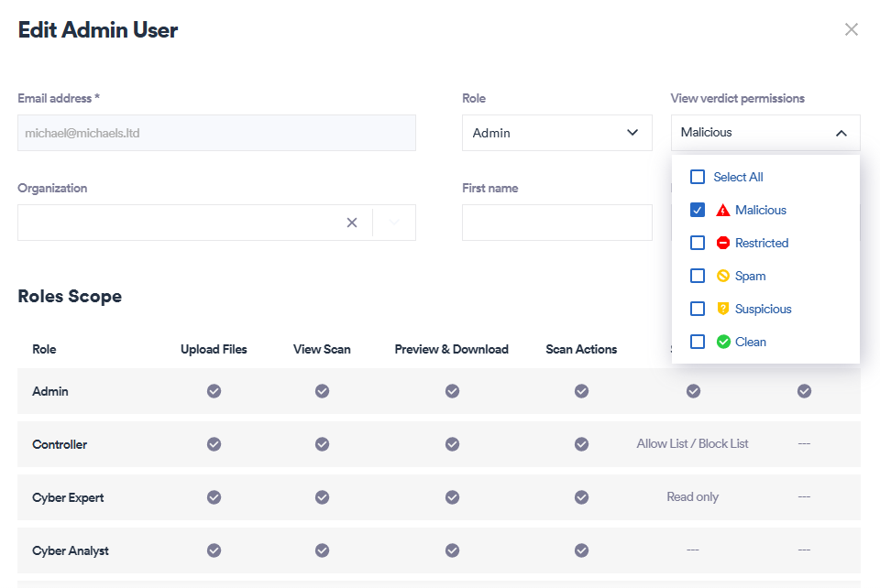Click the green Clean checkmark icon
This screenshot has height=588, width=880.
[x=722, y=342]
